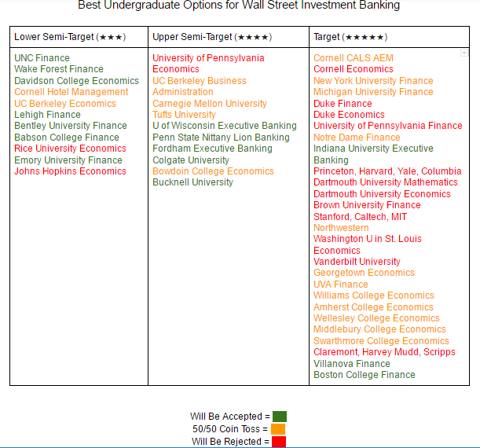
Task: Select Carnegie Mellon University entry
Action: pos(210,104)
